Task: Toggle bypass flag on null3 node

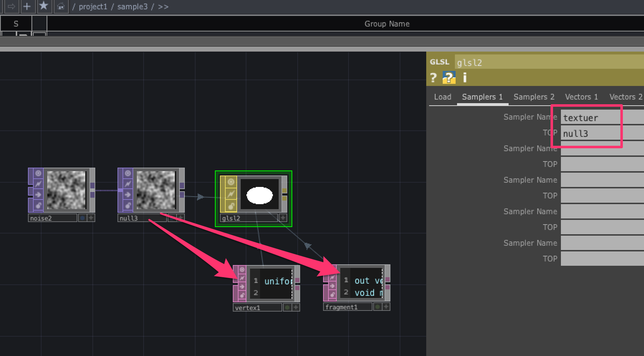Action: click(128, 184)
